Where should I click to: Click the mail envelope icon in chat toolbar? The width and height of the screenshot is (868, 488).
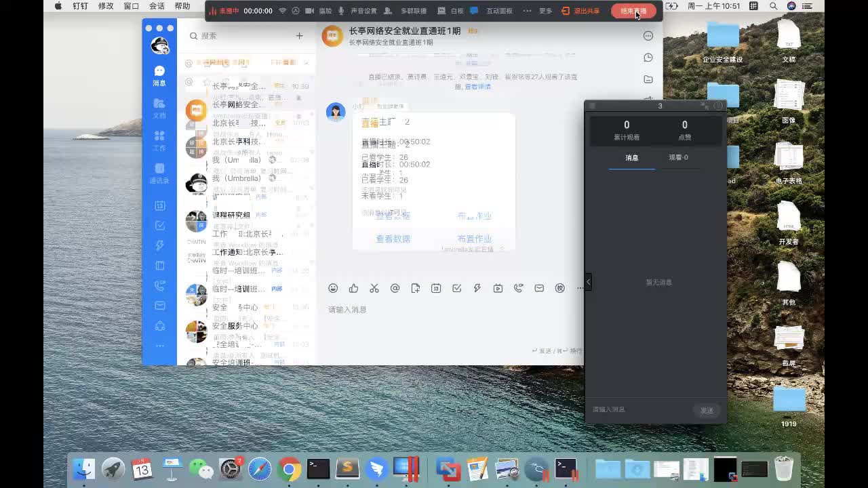point(539,288)
